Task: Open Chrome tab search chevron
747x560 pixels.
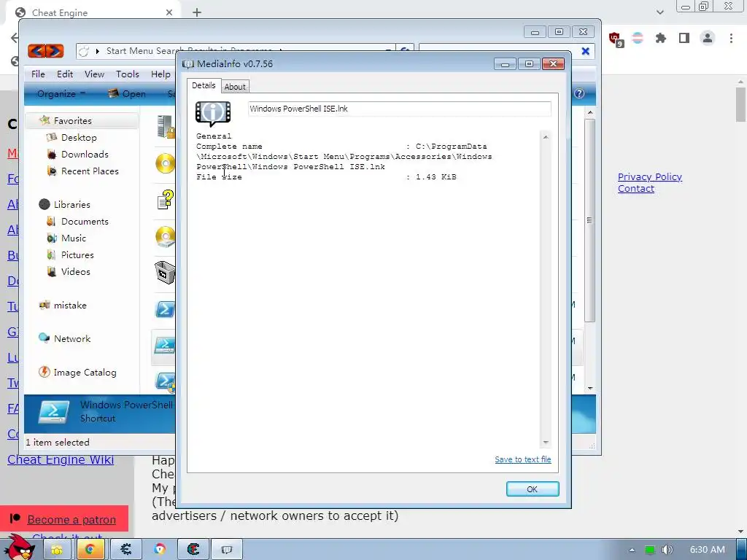Action: click(x=659, y=12)
